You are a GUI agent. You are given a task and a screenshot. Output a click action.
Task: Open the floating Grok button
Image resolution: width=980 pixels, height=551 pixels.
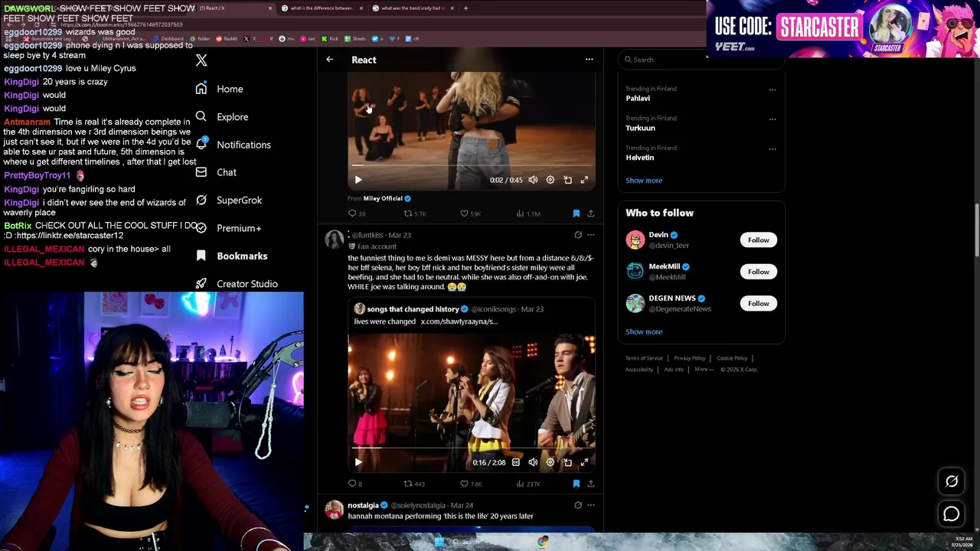tap(952, 481)
